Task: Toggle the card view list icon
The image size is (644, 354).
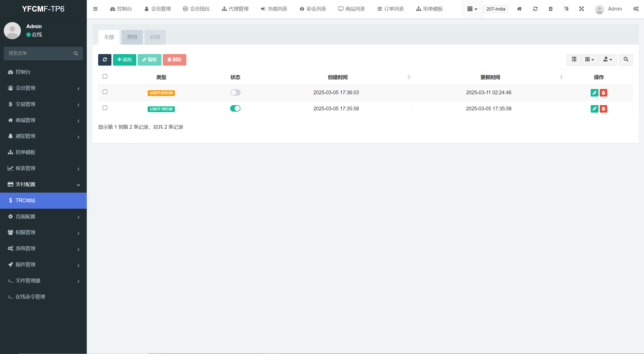Action: [574, 60]
